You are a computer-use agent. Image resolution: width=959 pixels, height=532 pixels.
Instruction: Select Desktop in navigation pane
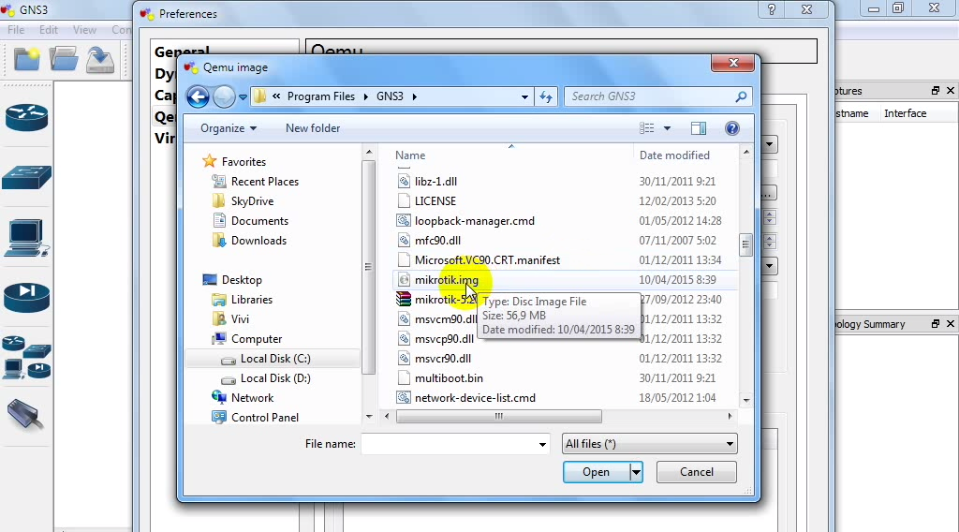(242, 280)
